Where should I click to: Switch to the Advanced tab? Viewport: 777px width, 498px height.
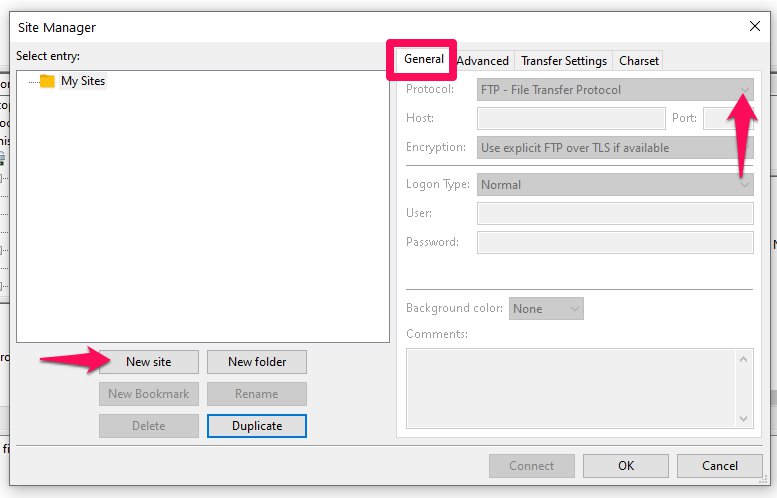click(483, 61)
